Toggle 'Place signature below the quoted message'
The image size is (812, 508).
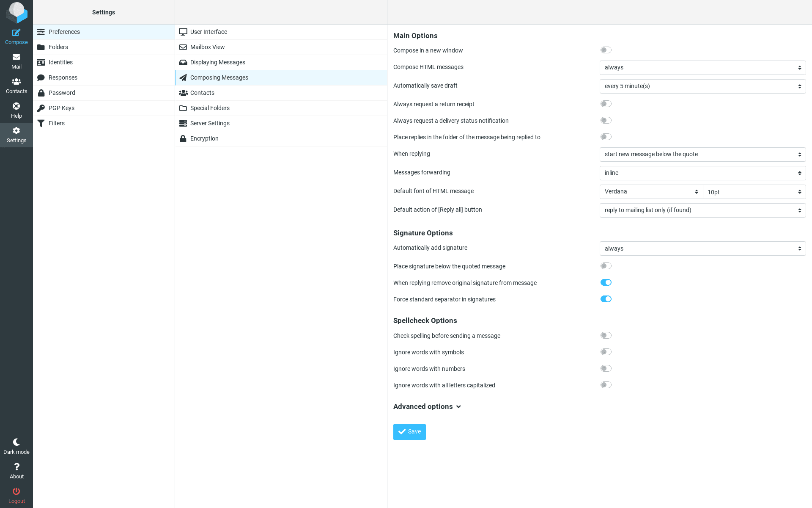[x=606, y=266]
